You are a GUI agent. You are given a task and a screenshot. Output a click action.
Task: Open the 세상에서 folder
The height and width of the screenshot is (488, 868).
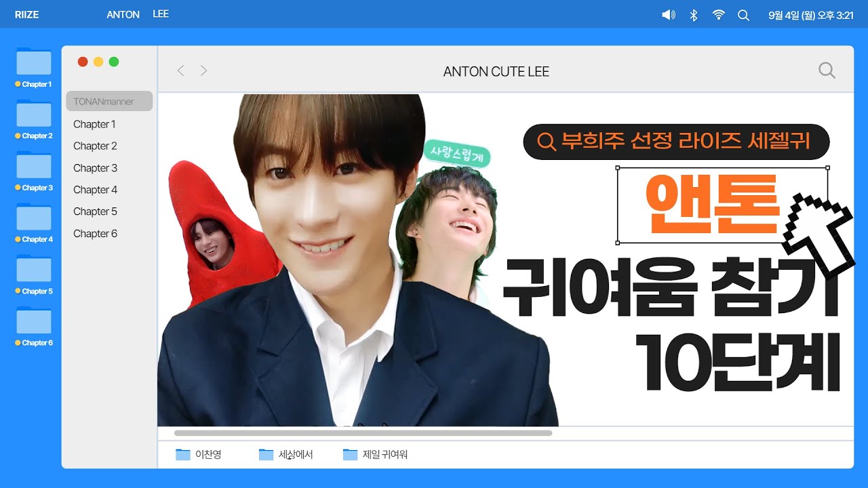[x=286, y=455]
